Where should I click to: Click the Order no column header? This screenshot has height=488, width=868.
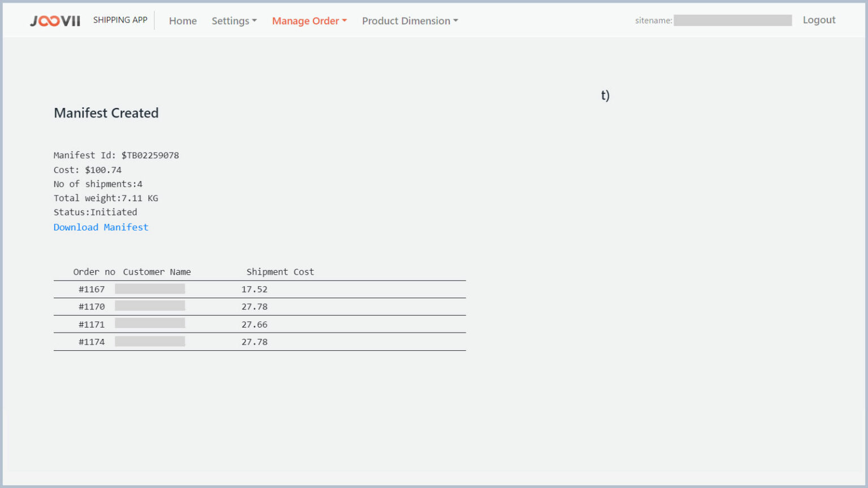pos(94,272)
